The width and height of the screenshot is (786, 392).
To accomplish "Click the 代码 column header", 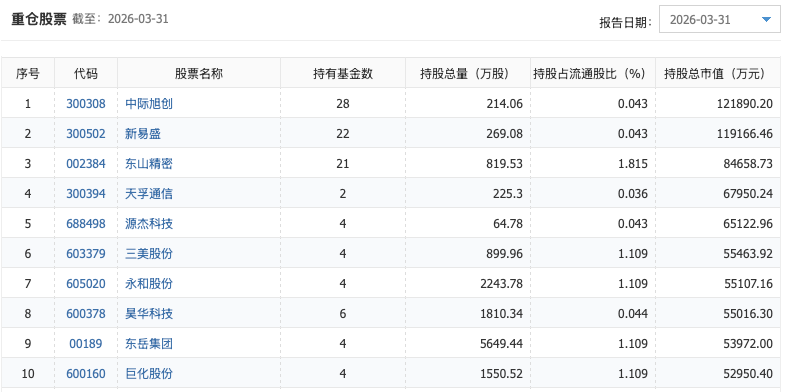I will pyautogui.click(x=86, y=74).
